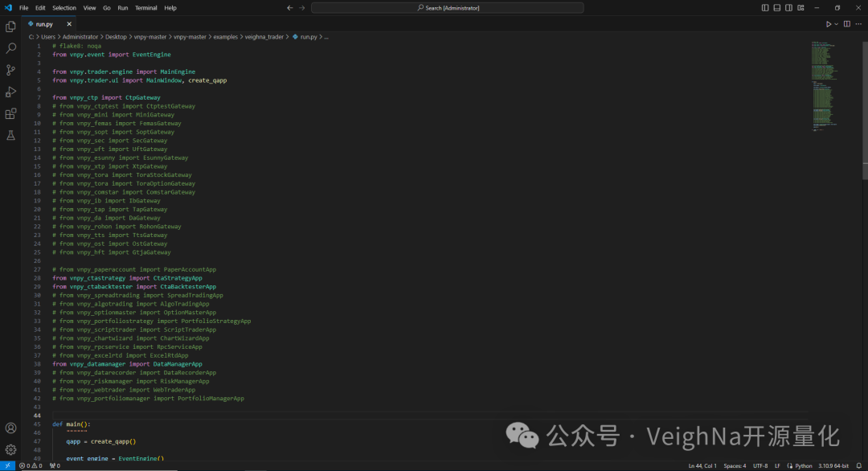Expand the run button dropdown arrow
Image resolution: width=868 pixels, height=471 pixels.
(836, 24)
